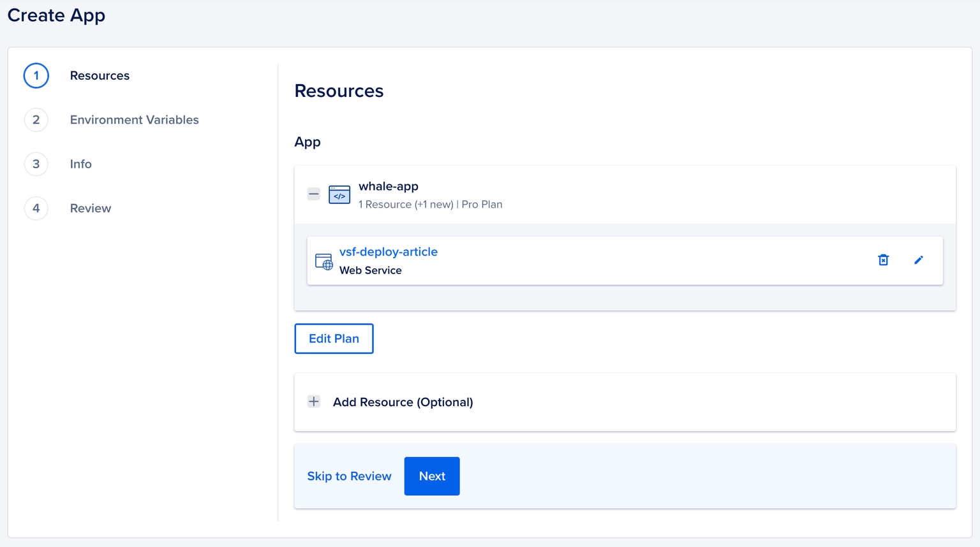Click the whale-app name text
This screenshot has height=547, width=980.
(x=389, y=186)
